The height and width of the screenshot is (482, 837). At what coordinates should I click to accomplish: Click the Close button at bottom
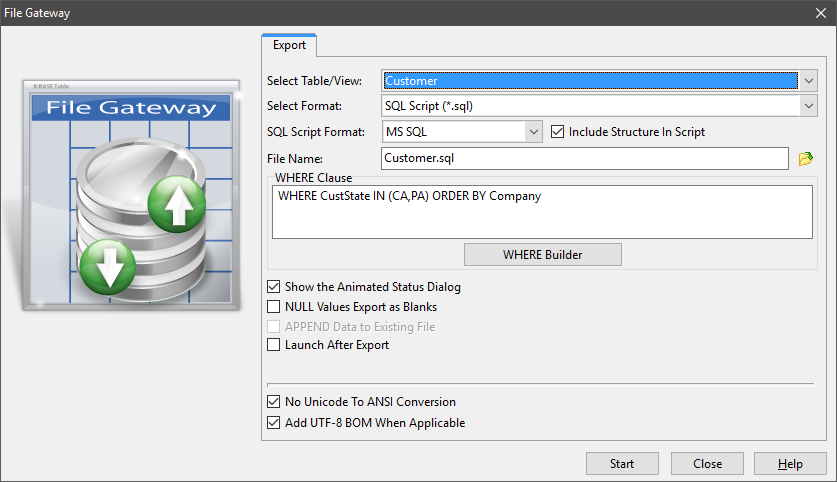pos(707,464)
